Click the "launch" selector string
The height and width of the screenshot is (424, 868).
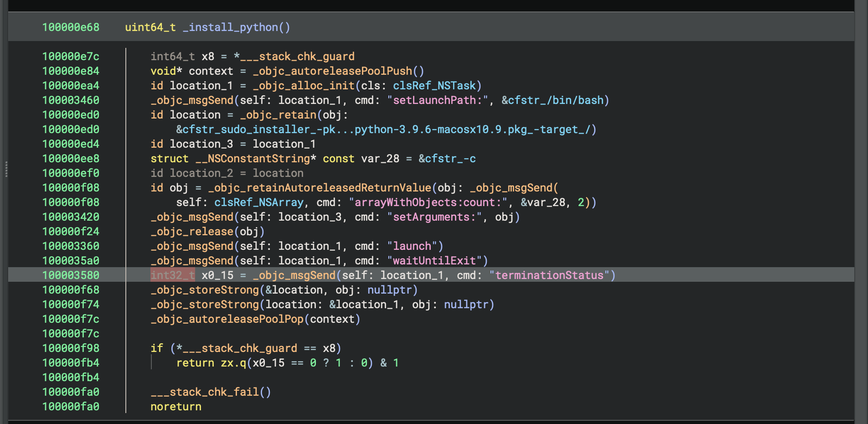pos(412,246)
